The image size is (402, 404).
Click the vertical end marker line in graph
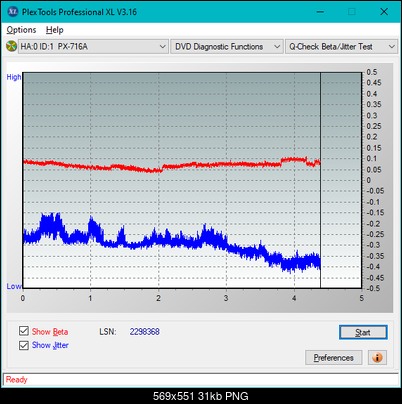[x=320, y=180]
